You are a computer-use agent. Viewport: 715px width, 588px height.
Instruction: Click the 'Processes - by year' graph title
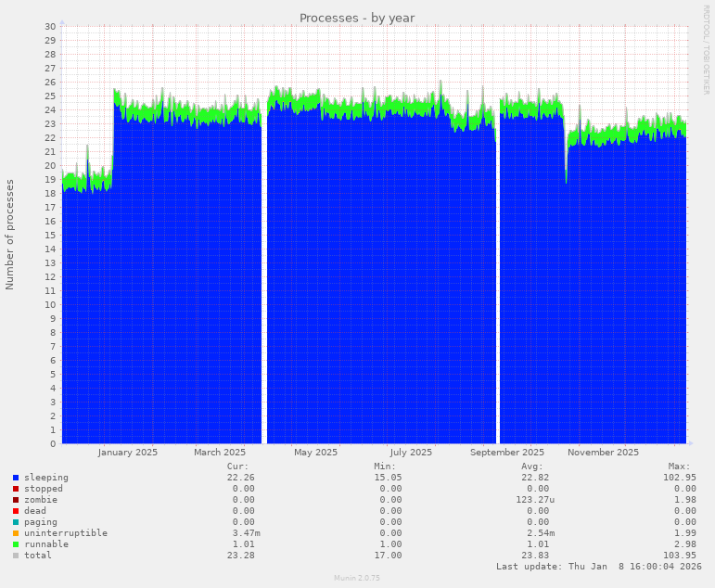357,18
